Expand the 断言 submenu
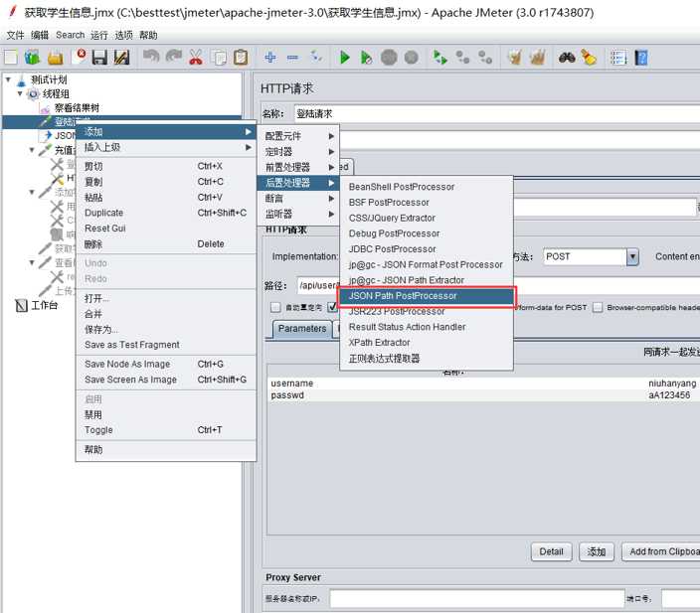Image resolution: width=700 pixels, height=613 pixels. pyautogui.click(x=298, y=198)
